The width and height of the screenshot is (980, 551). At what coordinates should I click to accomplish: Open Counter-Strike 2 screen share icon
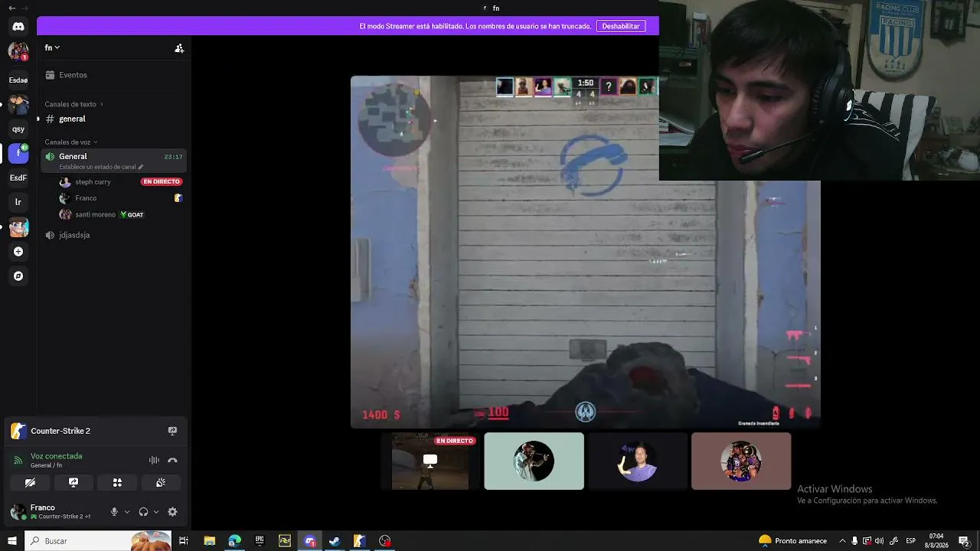172,431
